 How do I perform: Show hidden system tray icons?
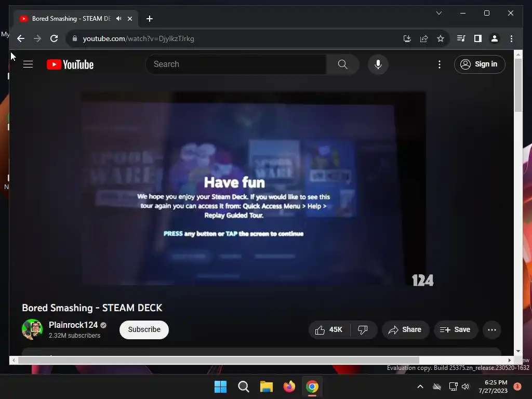(x=420, y=387)
